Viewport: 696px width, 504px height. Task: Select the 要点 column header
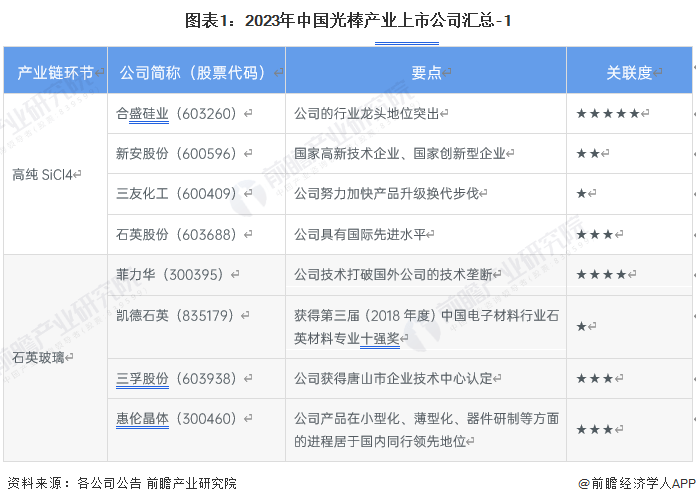426,70
